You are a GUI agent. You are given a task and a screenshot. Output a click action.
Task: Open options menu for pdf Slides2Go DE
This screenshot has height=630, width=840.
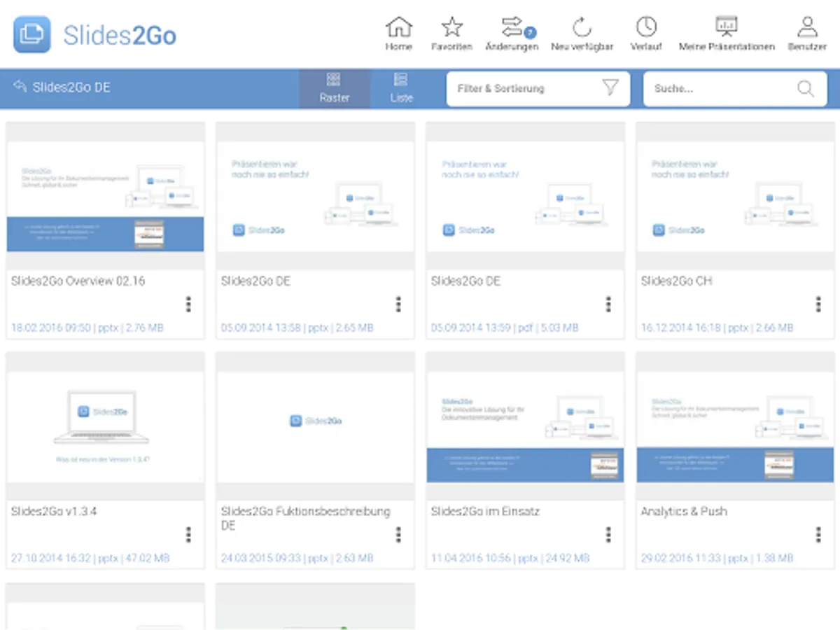(608, 304)
